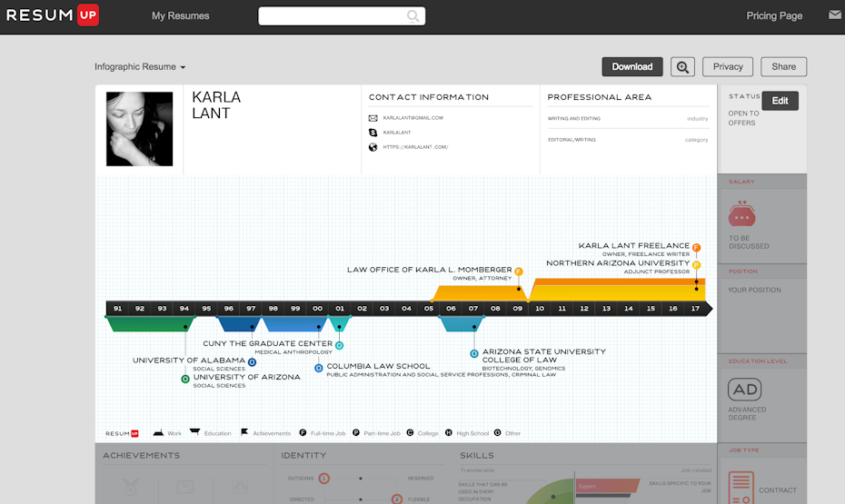Click the Share button
The height and width of the screenshot is (504, 845).
coord(783,66)
